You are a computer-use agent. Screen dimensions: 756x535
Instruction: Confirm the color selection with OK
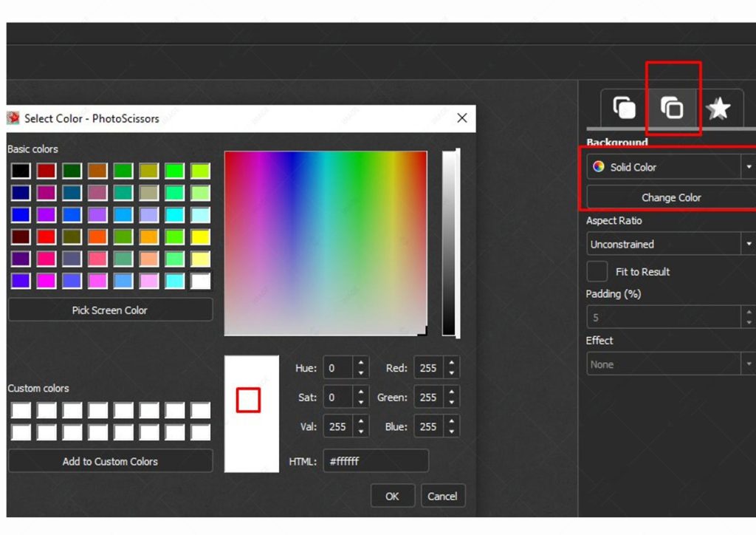[392, 495]
